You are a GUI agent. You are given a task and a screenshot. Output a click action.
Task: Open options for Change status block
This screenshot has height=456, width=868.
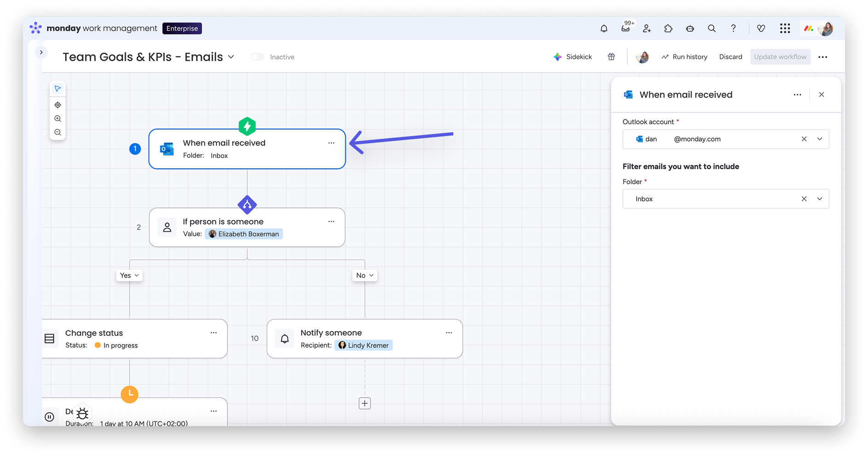pos(213,333)
